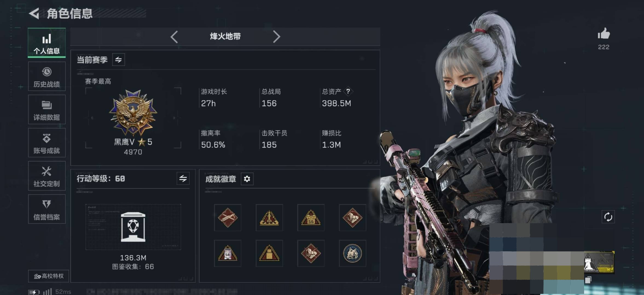Toggle the 行动等级 swap button

coord(183,179)
